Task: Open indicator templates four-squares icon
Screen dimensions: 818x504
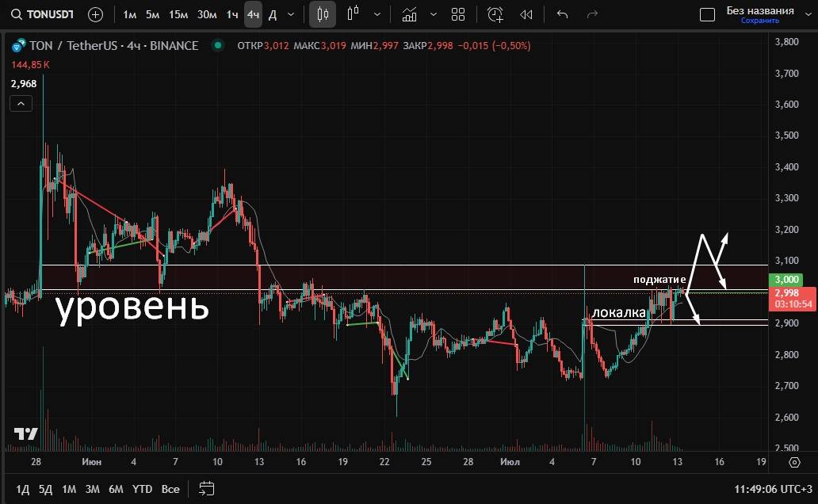Action: [x=458, y=14]
